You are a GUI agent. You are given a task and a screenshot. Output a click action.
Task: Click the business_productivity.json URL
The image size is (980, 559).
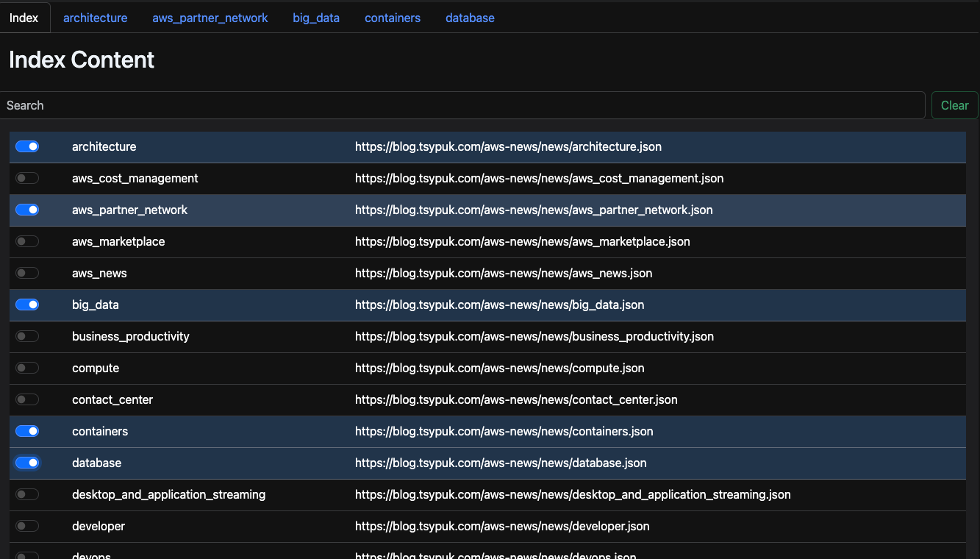point(534,336)
